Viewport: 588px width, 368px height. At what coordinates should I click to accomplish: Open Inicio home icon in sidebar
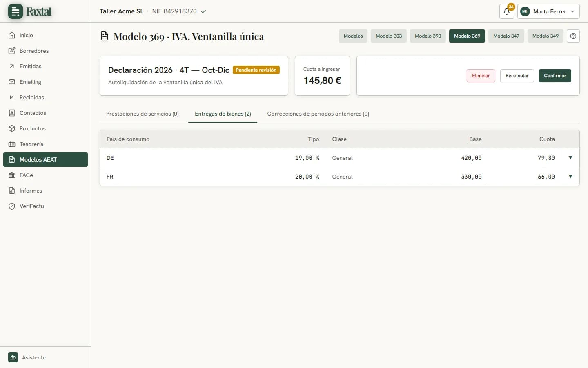(x=12, y=35)
